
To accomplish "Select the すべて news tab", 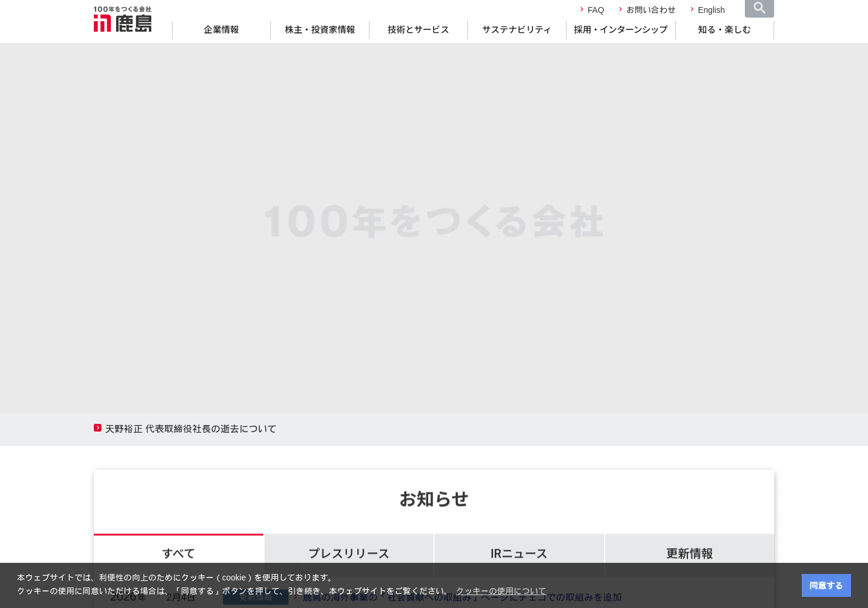I will tap(178, 553).
